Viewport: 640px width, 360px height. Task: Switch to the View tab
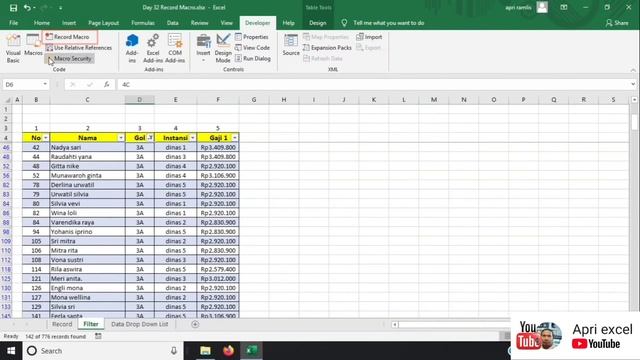(226, 23)
